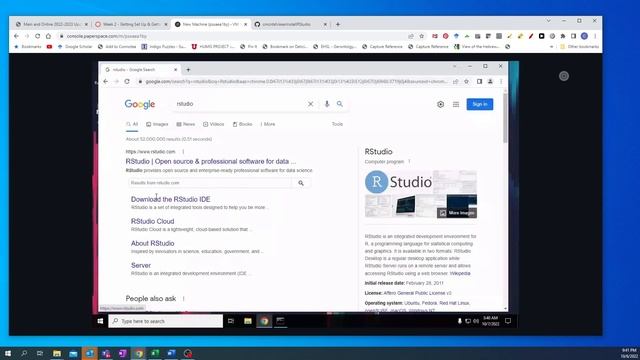
Task: Open the more options dots beside rstudio.com result
Action: (183, 151)
